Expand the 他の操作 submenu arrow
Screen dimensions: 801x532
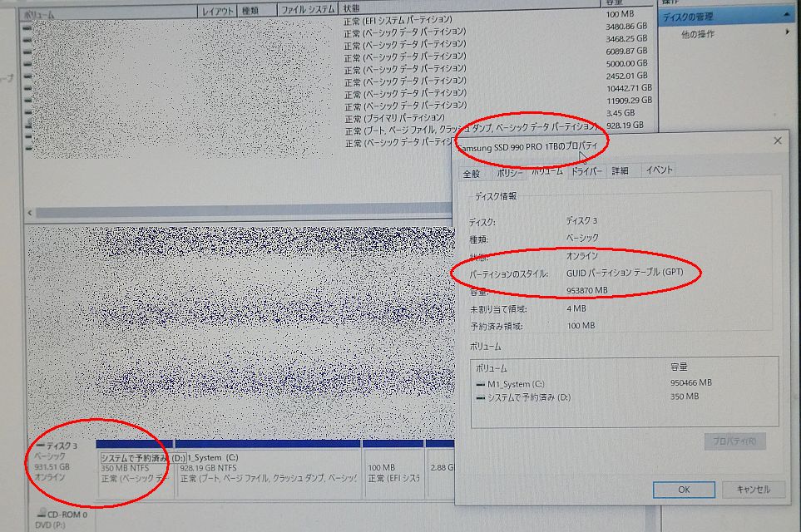(787, 34)
